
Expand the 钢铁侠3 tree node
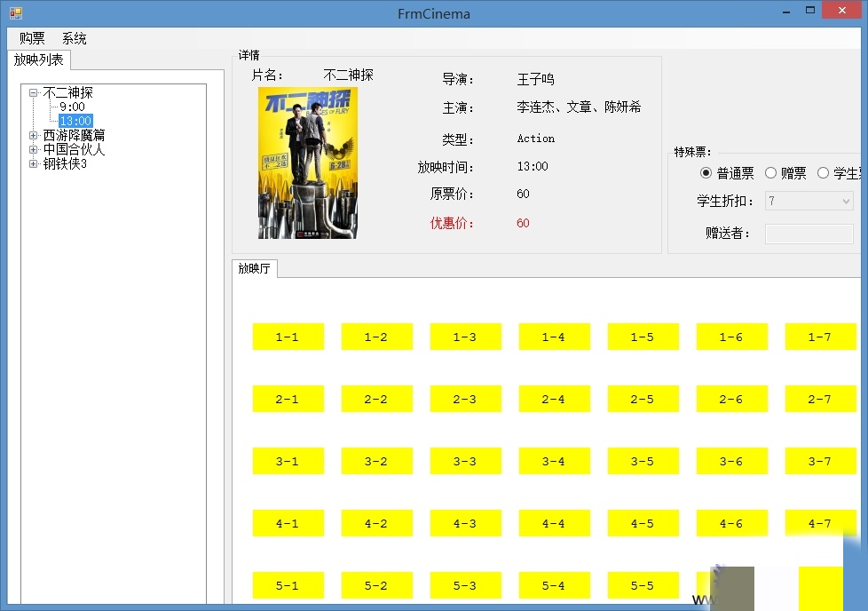pyautogui.click(x=34, y=163)
